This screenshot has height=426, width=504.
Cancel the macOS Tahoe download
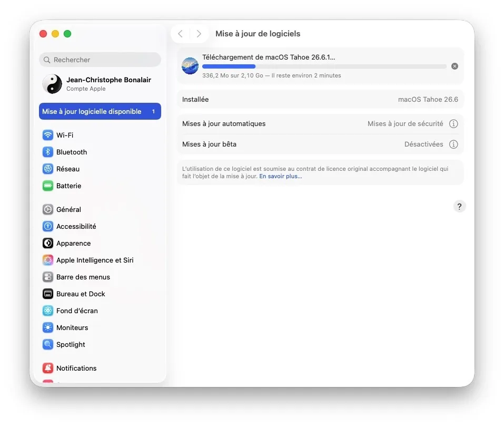pos(454,66)
